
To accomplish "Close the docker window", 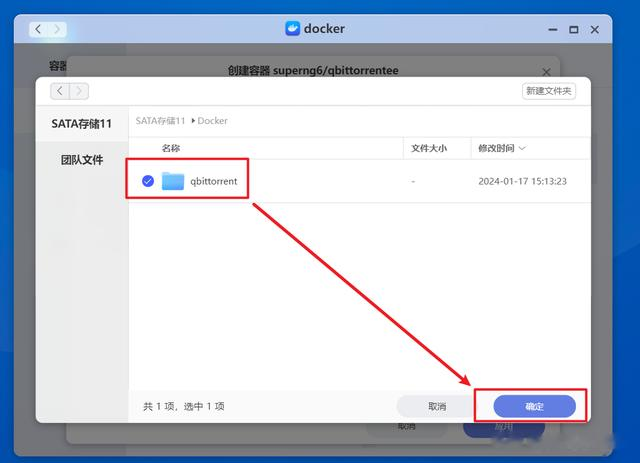I will pyautogui.click(x=594, y=29).
